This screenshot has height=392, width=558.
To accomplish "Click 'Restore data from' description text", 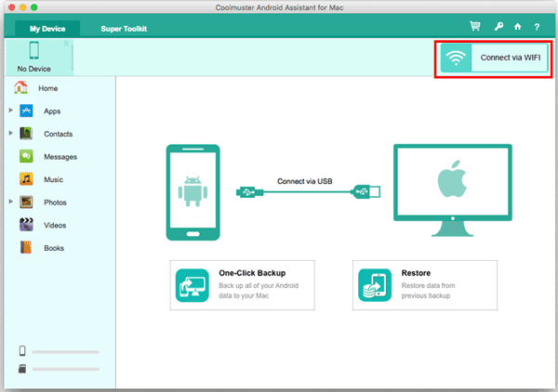I will (x=428, y=285).
